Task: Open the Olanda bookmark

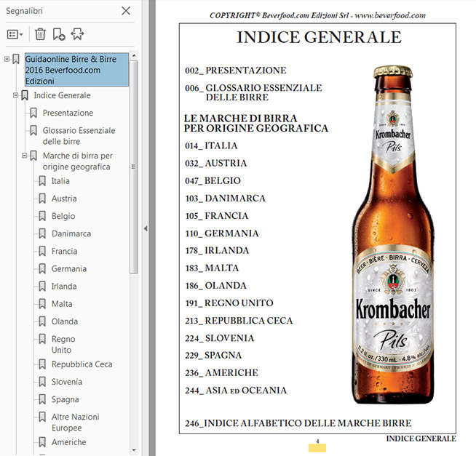Action: click(x=65, y=322)
